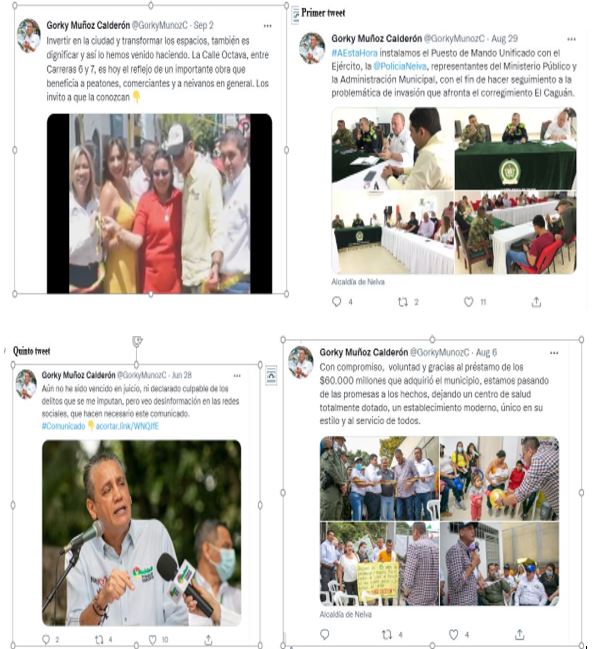This screenshot has height=649, width=605.
Task: Open more options dots on Jun 28 tweet
Action: pos(237,376)
